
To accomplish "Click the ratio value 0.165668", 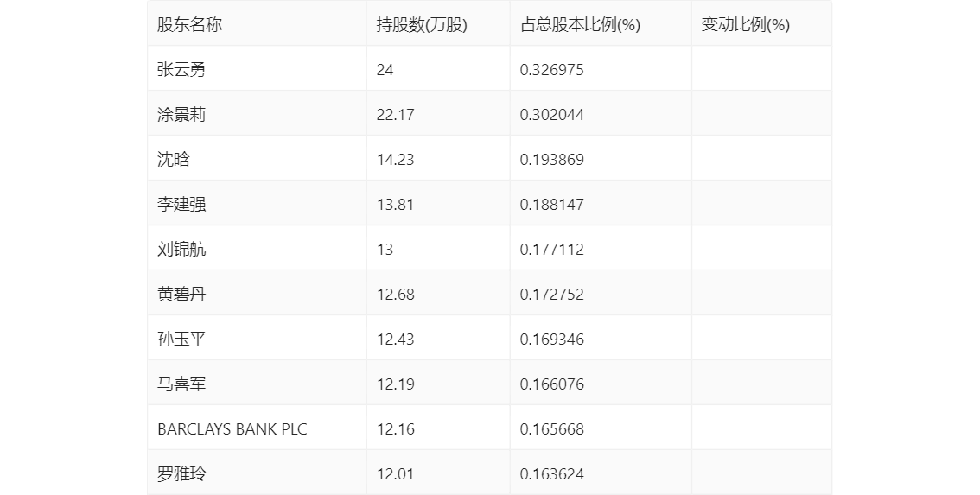I will click(552, 430).
